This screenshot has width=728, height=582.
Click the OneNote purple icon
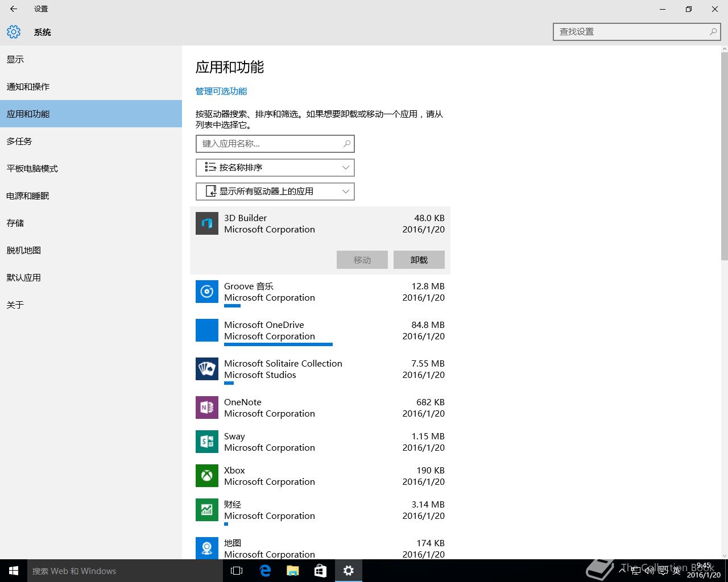click(x=207, y=408)
